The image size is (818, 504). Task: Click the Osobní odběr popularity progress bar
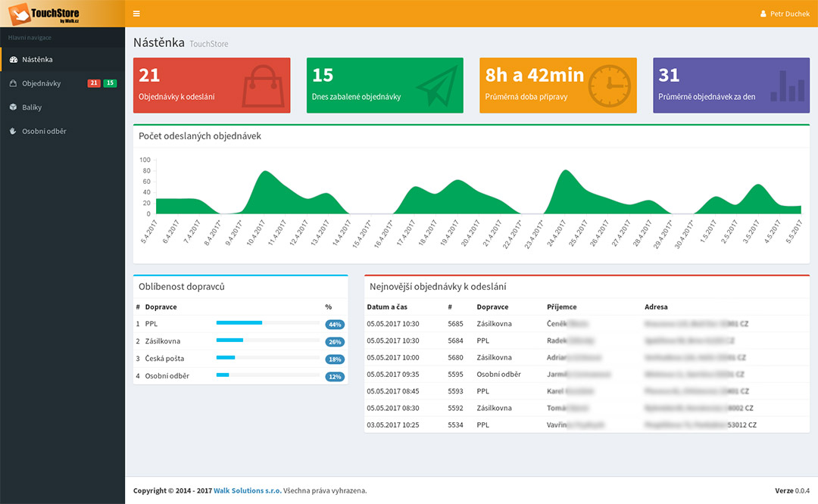click(268, 375)
